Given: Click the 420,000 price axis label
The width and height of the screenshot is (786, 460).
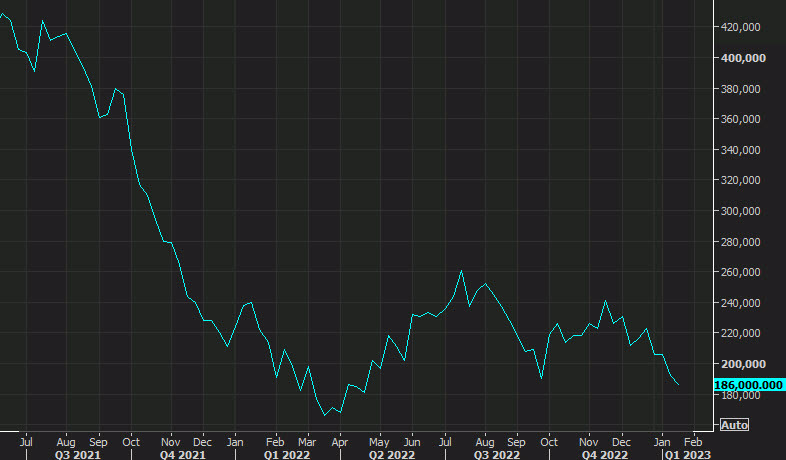Looking at the screenshot, I should point(743,28).
